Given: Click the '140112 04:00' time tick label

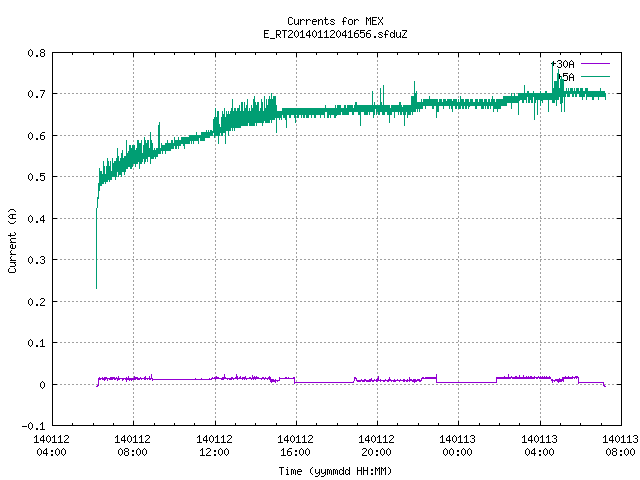Looking at the screenshot, I should click(51, 446).
